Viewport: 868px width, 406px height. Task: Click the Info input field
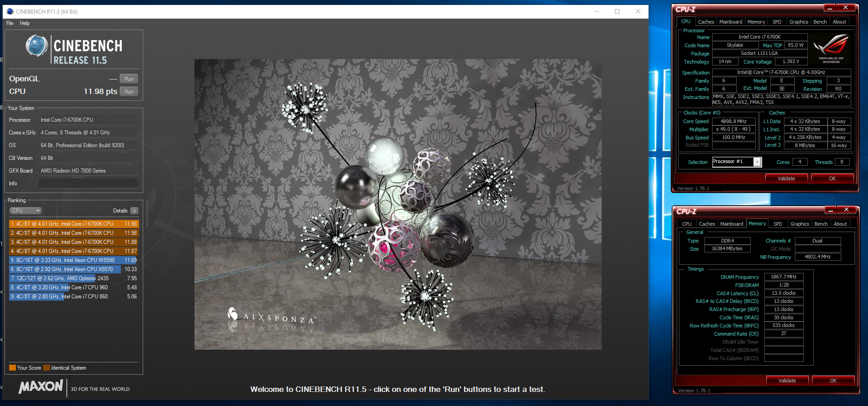pyautogui.click(x=88, y=183)
